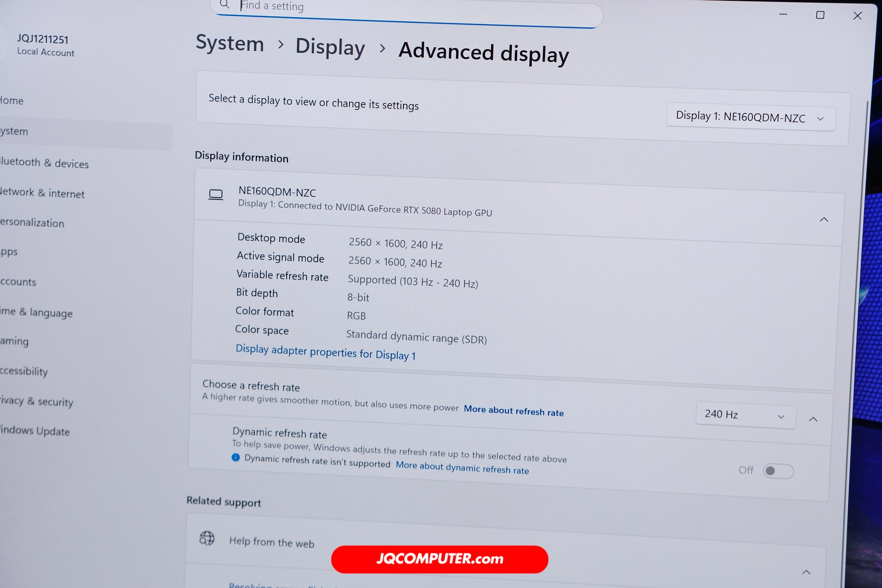Turn on the Dynamic refresh rate toggle
Image resolution: width=882 pixels, height=588 pixels.
778,471
